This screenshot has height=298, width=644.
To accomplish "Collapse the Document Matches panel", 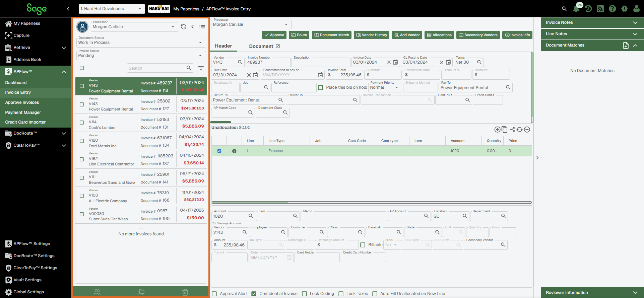I will click(635, 45).
